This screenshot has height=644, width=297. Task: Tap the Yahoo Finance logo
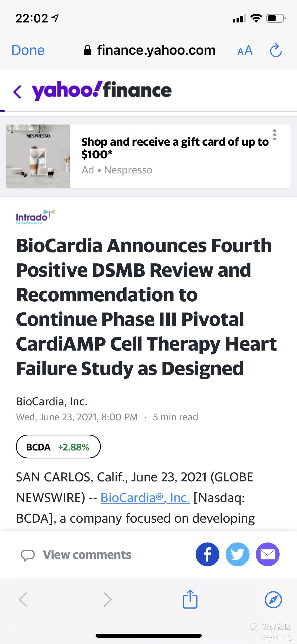click(x=102, y=91)
